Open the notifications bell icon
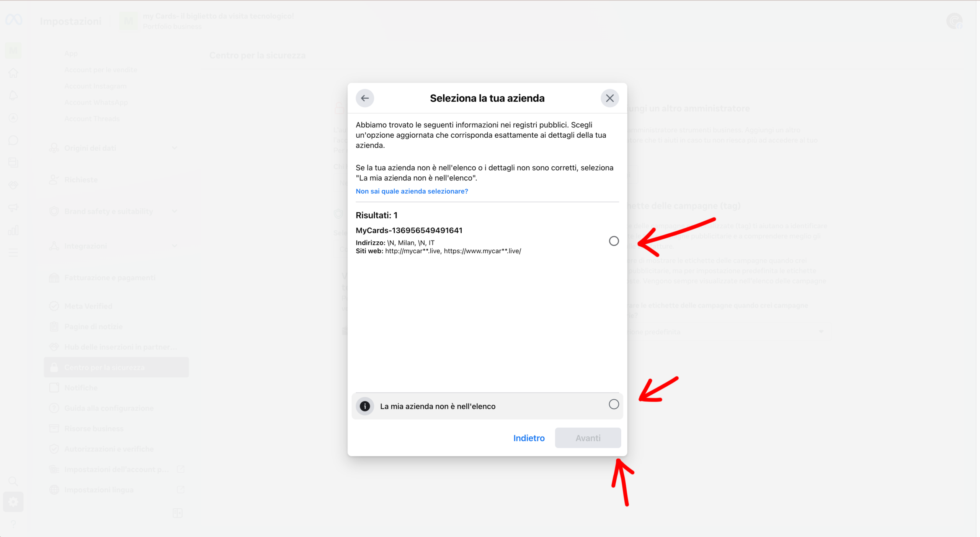The height and width of the screenshot is (537, 980). pos(13,96)
